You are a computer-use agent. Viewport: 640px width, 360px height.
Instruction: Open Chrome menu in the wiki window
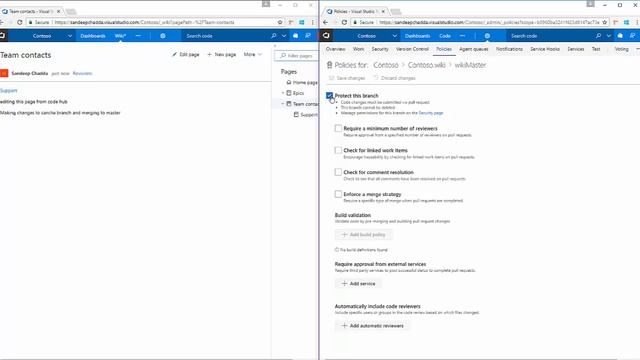[313, 22]
